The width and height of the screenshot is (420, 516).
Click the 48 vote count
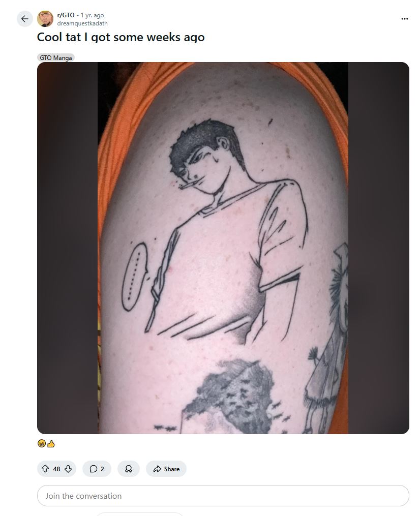click(56, 469)
